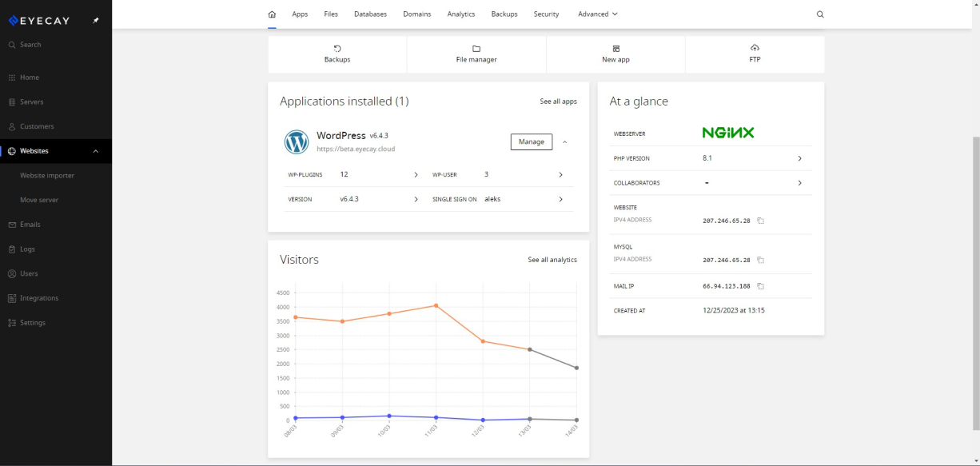Expand the WP-USER row arrow
Viewport: 980px width, 466px height.
click(x=560, y=174)
